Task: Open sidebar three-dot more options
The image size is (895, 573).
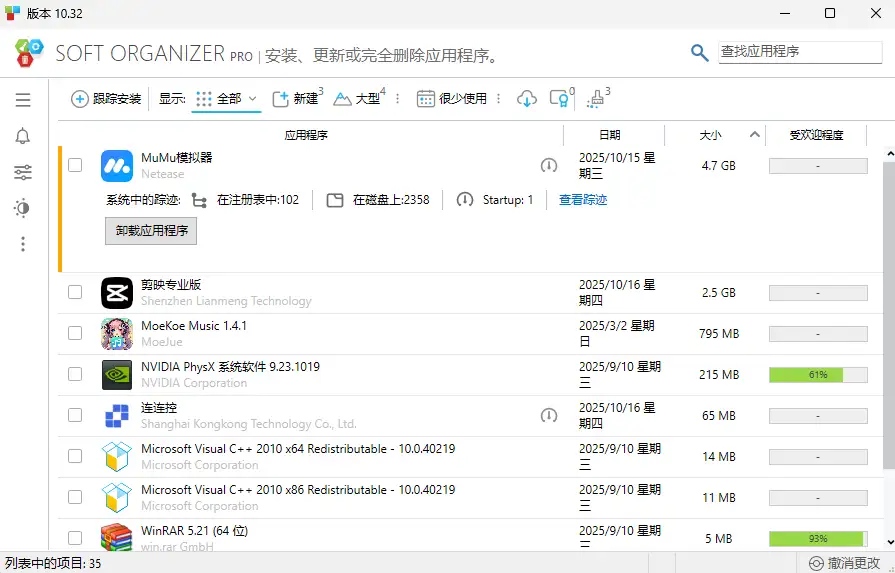Action: [x=23, y=244]
